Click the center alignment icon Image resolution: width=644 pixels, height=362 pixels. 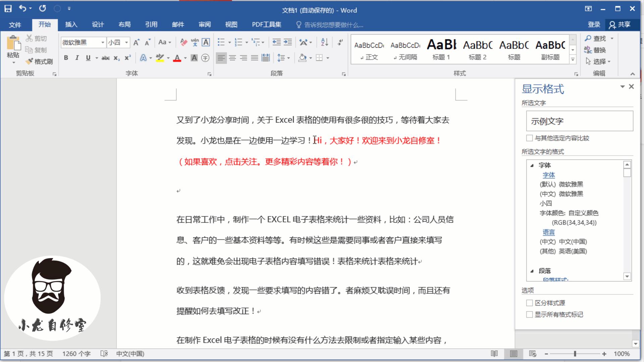tap(232, 58)
